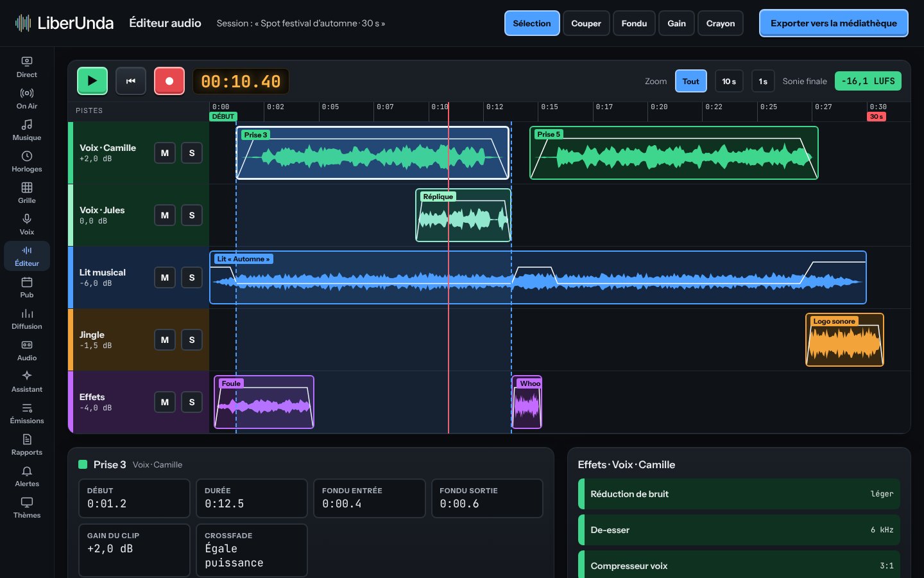Solo the Lit musical track
Image resolution: width=924 pixels, height=578 pixels.
pyautogui.click(x=192, y=277)
